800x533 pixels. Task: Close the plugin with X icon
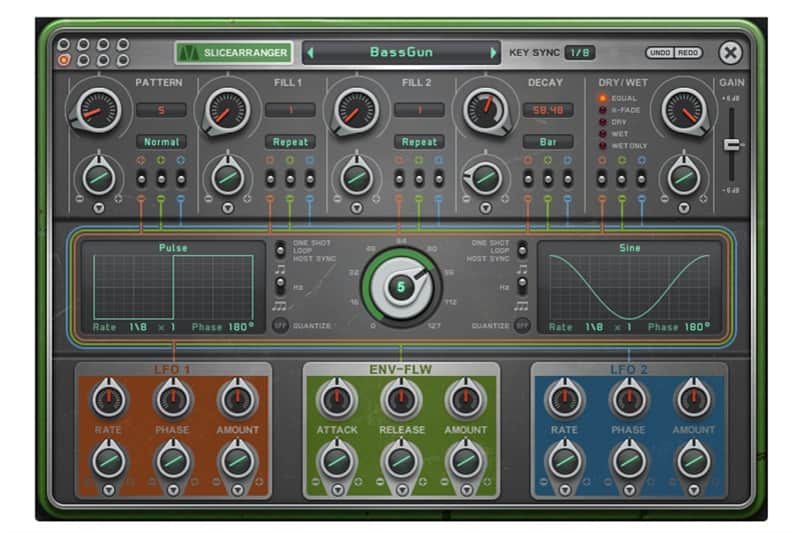pyautogui.click(x=731, y=53)
